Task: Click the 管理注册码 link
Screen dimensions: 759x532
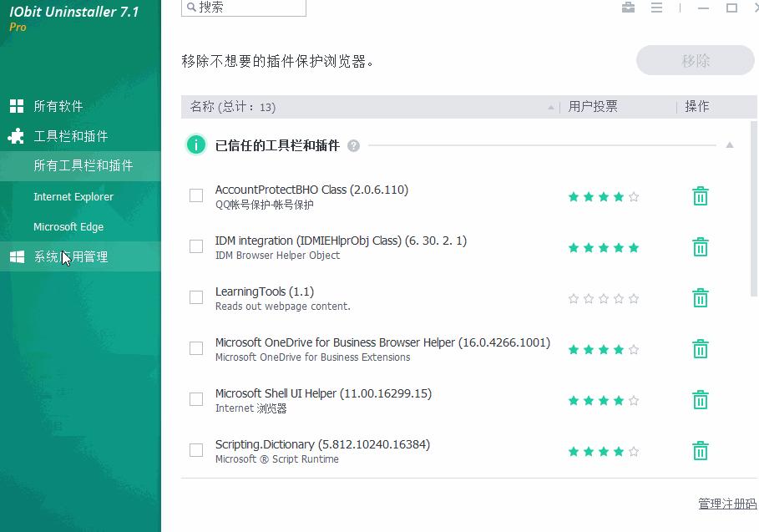Action: click(x=726, y=504)
